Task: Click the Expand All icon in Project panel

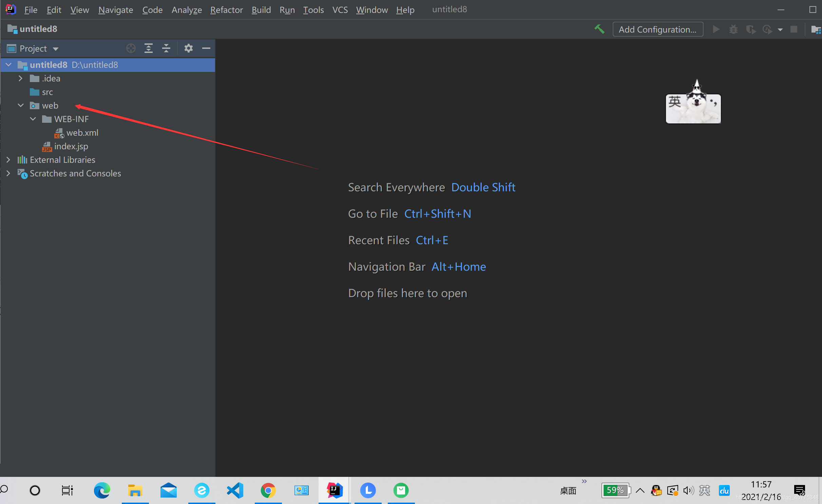Action: click(148, 49)
